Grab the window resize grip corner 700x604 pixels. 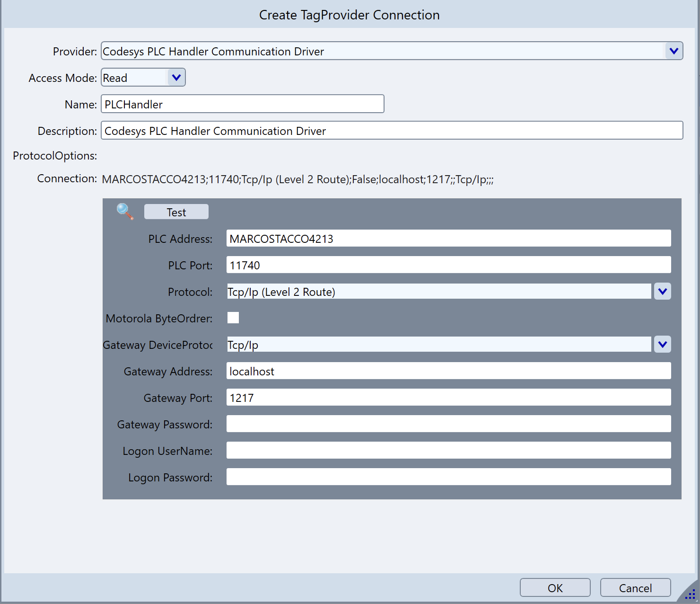coord(691,595)
